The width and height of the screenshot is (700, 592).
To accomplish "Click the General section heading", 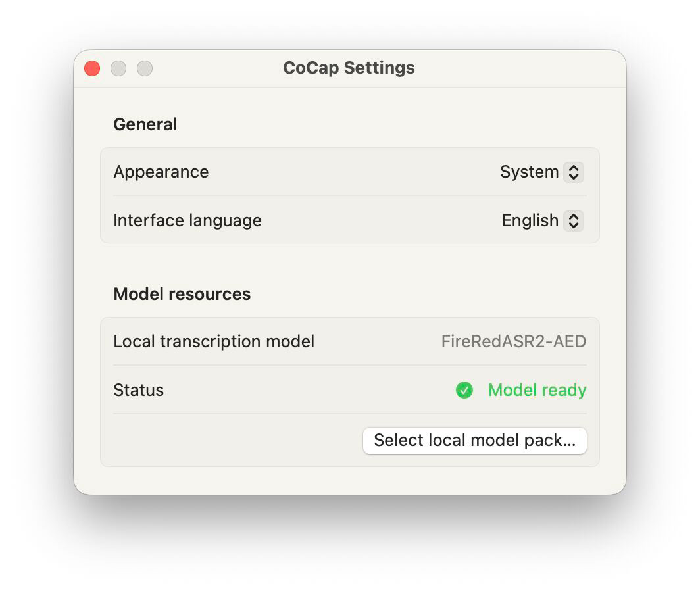I will click(x=145, y=124).
